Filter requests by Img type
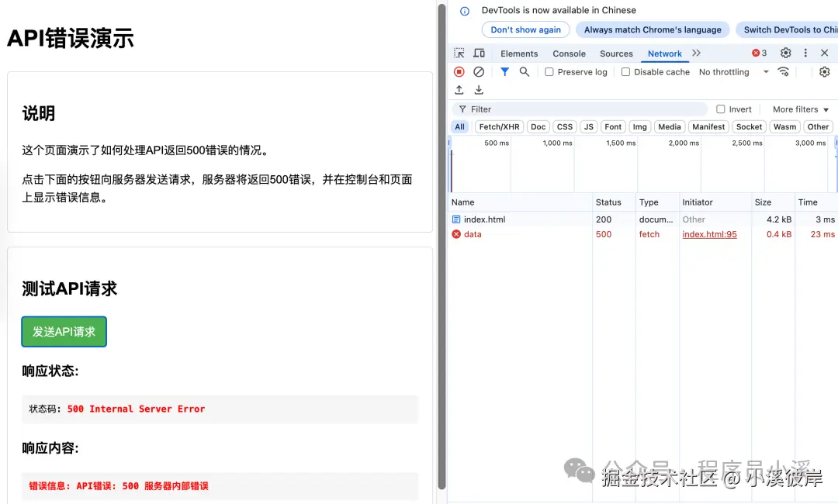 pyautogui.click(x=639, y=127)
